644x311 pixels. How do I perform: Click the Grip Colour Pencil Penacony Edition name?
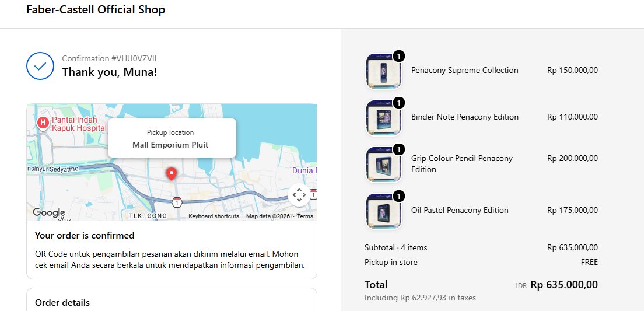point(462,164)
